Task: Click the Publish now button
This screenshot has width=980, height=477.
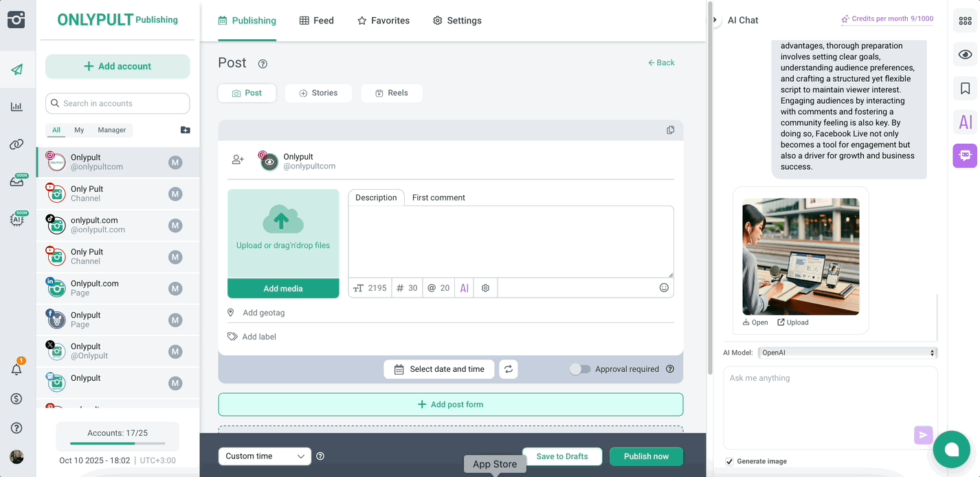Action: click(645, 456)
